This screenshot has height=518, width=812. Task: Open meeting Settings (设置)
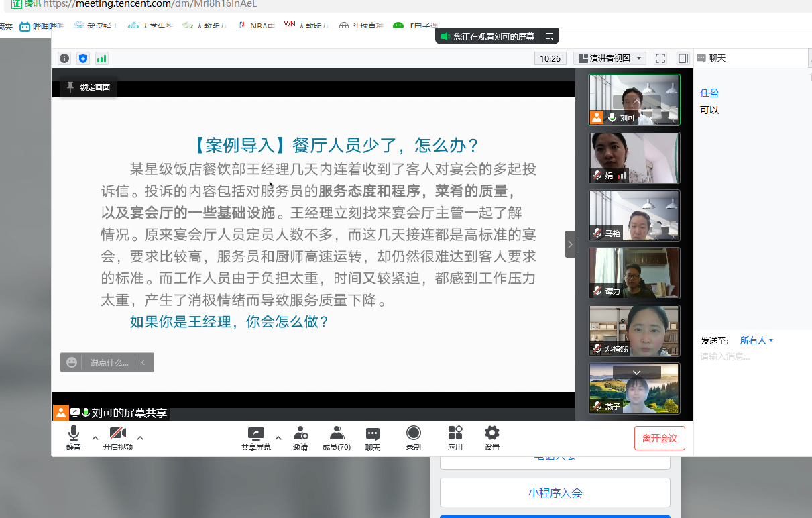[x=492, y=438]
